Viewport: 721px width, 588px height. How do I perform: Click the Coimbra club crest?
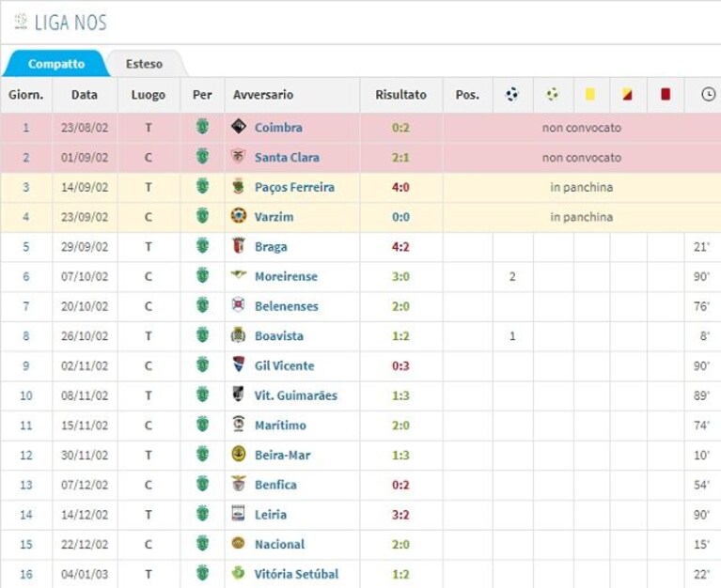[x=238, y=126]
